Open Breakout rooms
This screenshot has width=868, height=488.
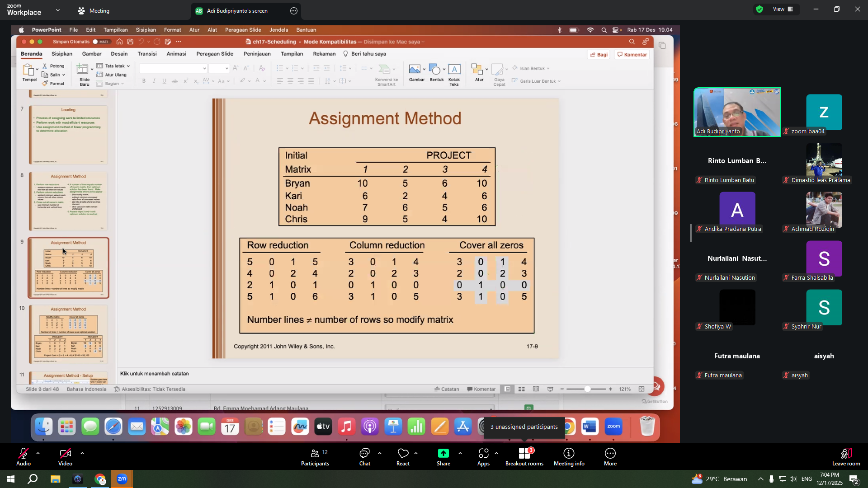(x=524, y=456)
